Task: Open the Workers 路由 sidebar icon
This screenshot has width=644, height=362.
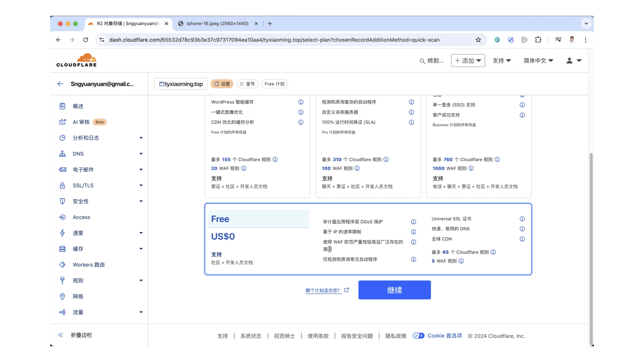Action: click(x=62, y=265)
